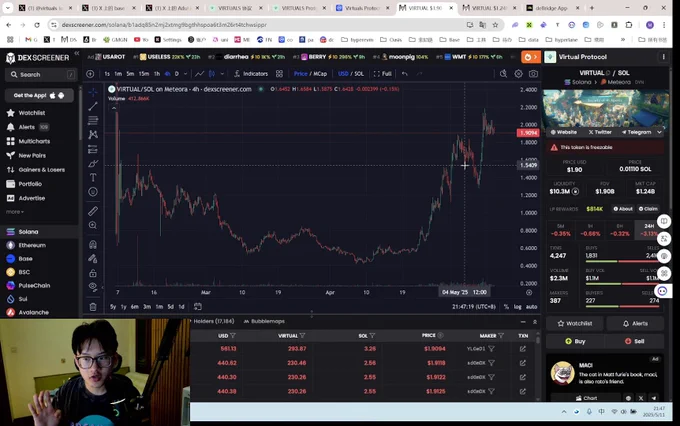
Task: Filter transactions by the MAKER column
Action: coord(501,336)
